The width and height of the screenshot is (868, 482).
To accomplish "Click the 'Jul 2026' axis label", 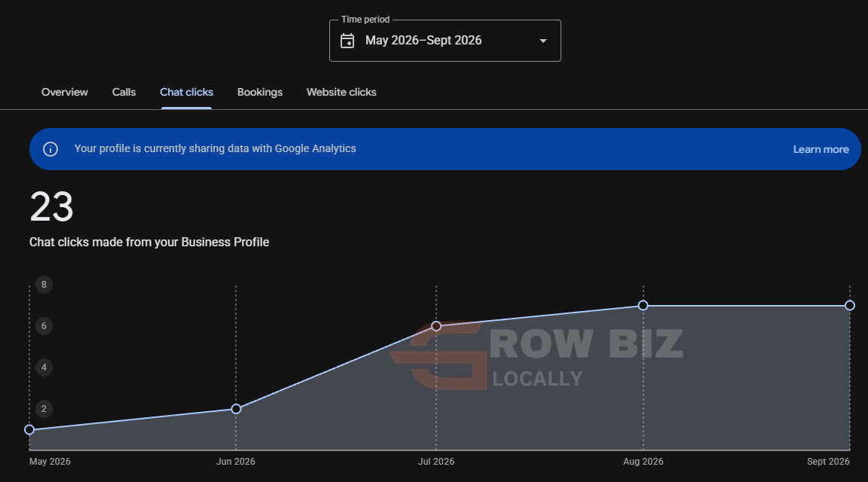I will pyautogui.click(x=436, y=462).
